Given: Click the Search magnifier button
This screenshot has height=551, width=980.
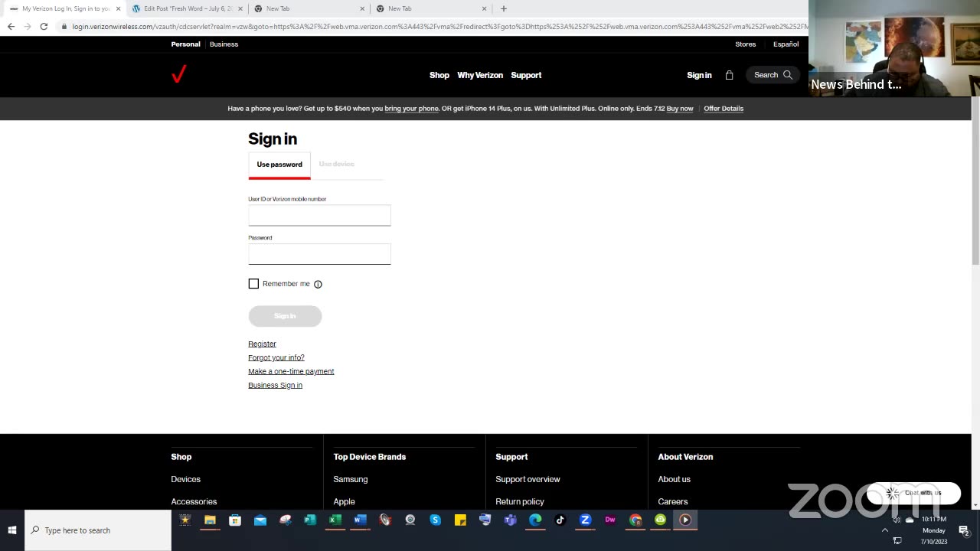Looking at the screenshot, I should pos(773,75).
